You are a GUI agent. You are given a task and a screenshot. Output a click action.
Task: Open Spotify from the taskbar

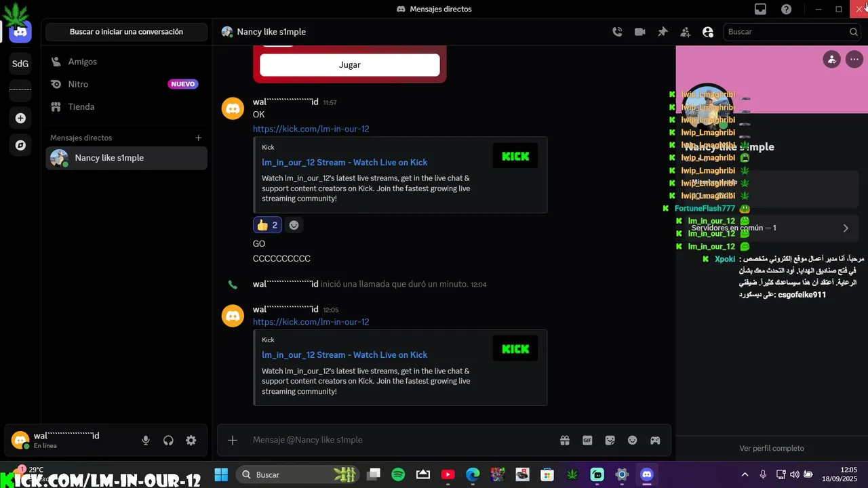(x=398, y=474)
